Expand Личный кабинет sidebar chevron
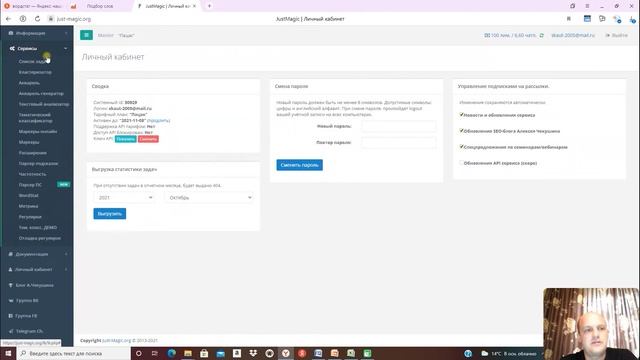640x360 pixels. (66, 269)
